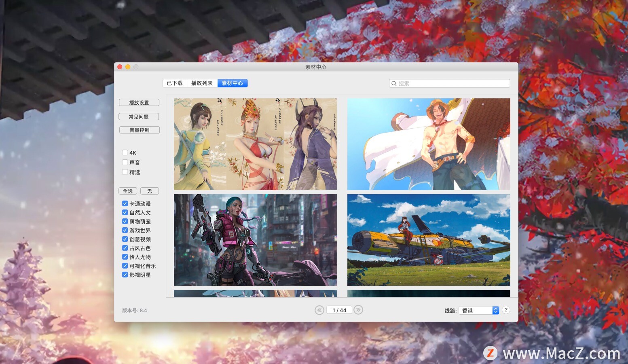Uncheck the 卡通动漫 category
The image size is (628, 364).
(x=125, y=203)
